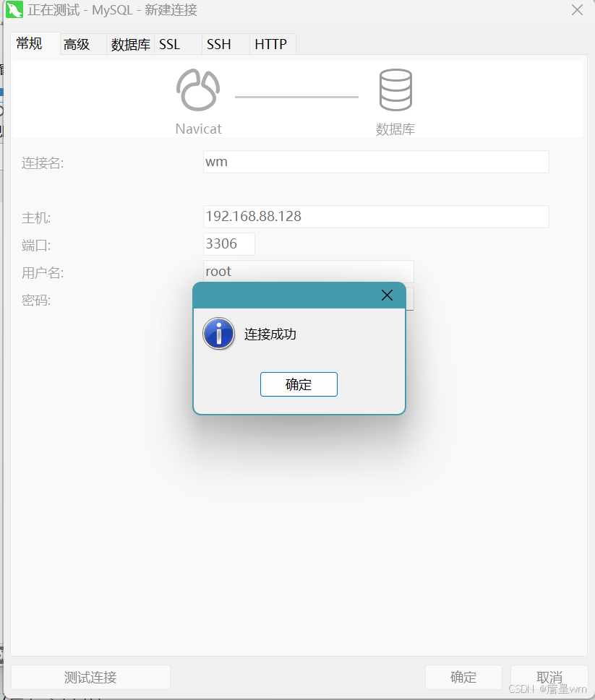Click the Navicat logo icon

(x=198, y=90)
